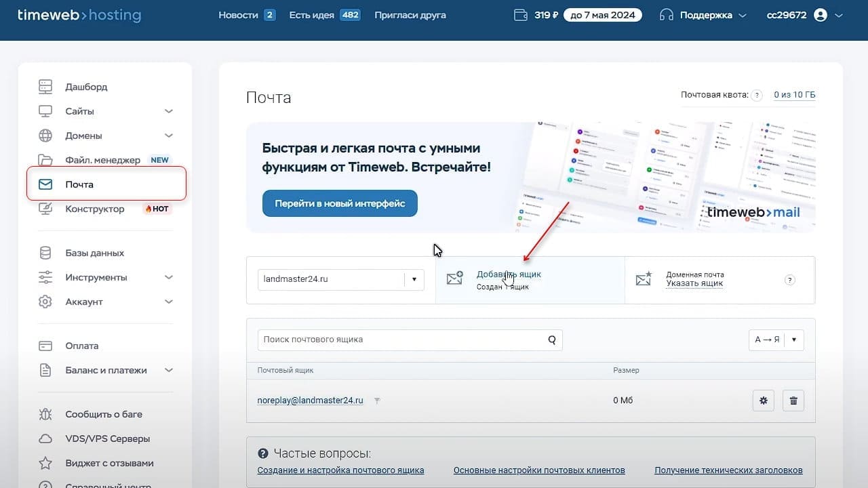
Task: Click the Баланс и платежи document icon
Action: point(45,370)
